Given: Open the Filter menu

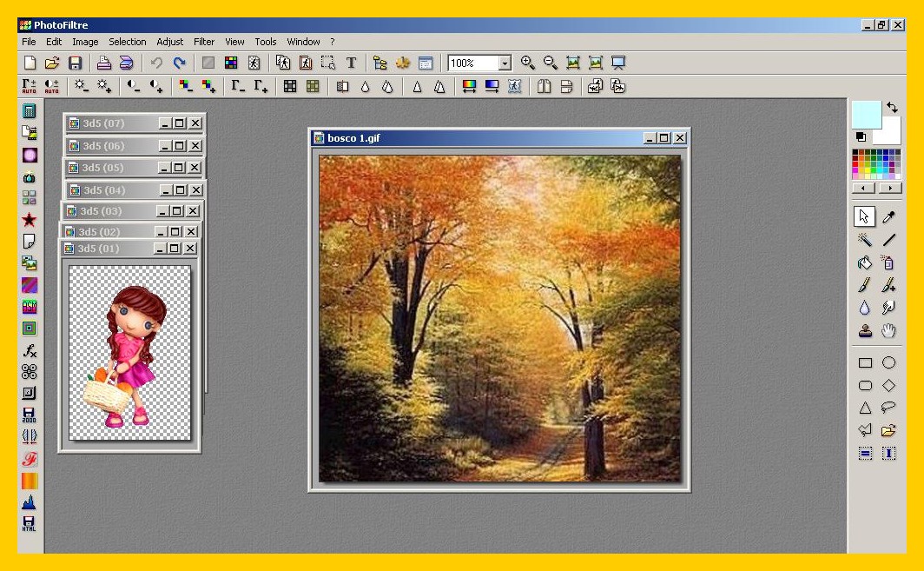Looking at the screenshot, I should click(204, 42).
